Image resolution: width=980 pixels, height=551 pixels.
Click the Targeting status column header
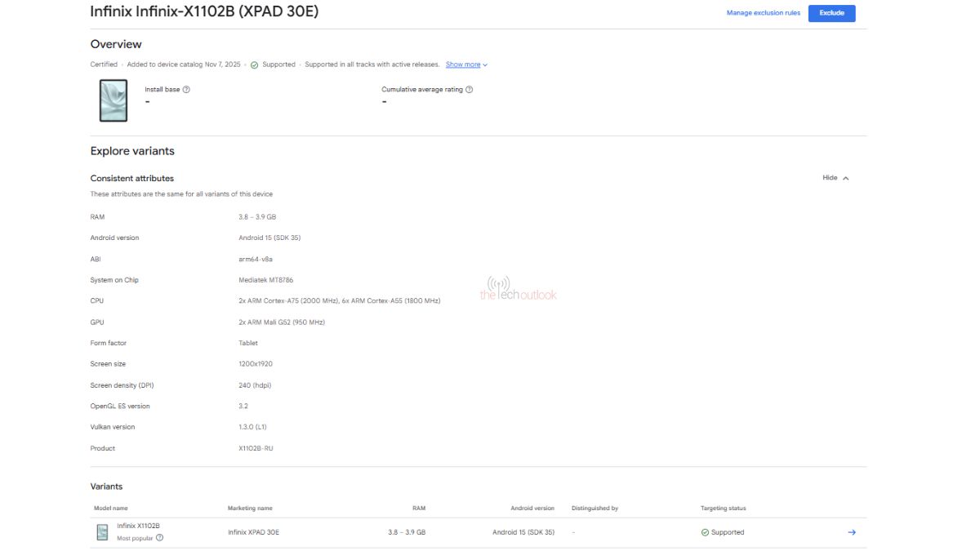tap(723, 509)
